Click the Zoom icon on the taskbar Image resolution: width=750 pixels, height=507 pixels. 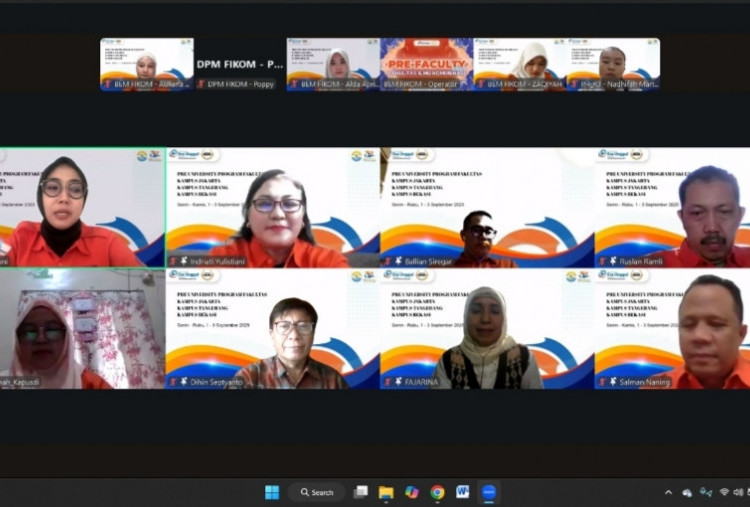pos(488,492)
